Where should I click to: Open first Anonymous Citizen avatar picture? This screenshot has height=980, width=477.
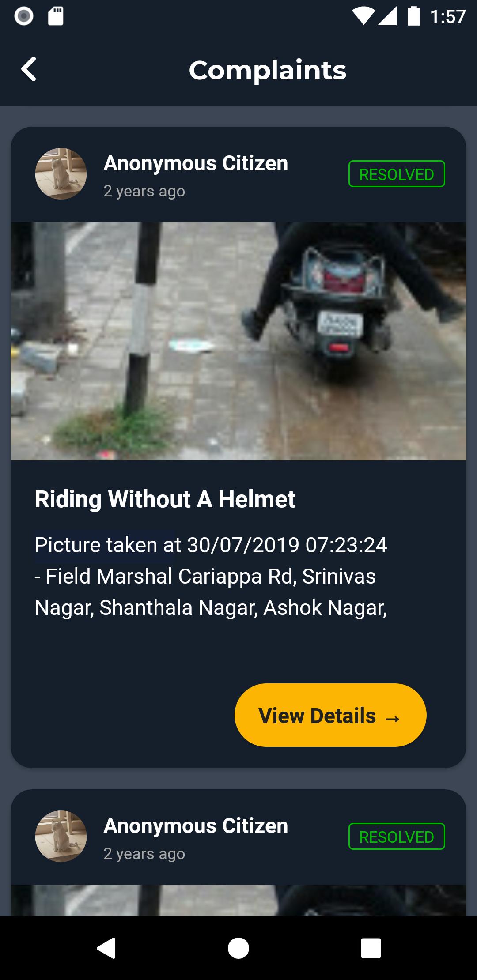(x=61, y=173)
